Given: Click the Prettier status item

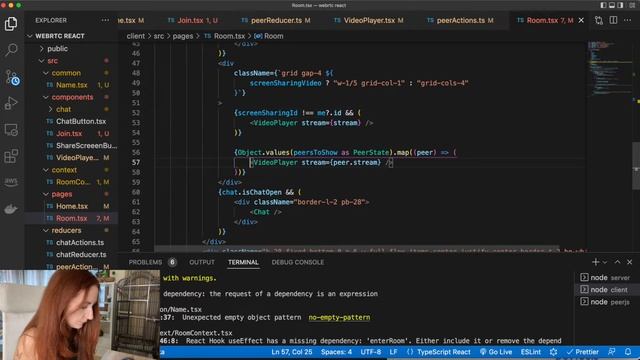Looking at the screenshot, I should [x=582, y=352].
